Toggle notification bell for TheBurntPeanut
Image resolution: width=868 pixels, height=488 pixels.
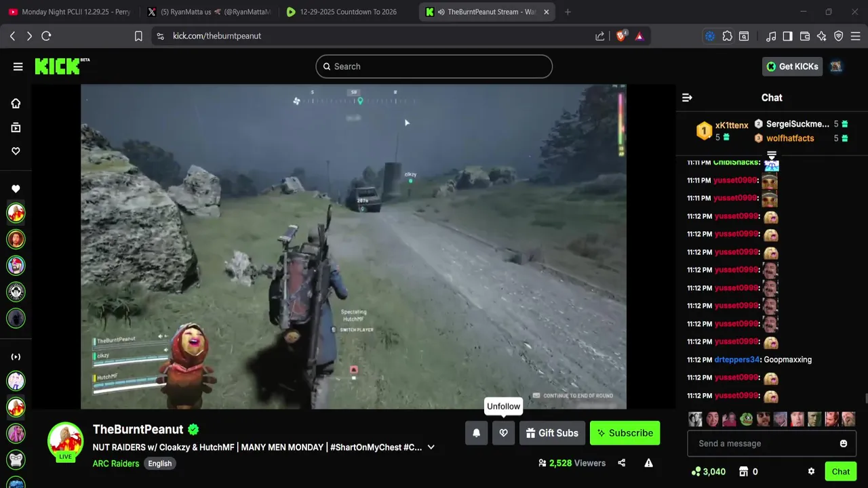pyautogui.click(x=476, y=433)
